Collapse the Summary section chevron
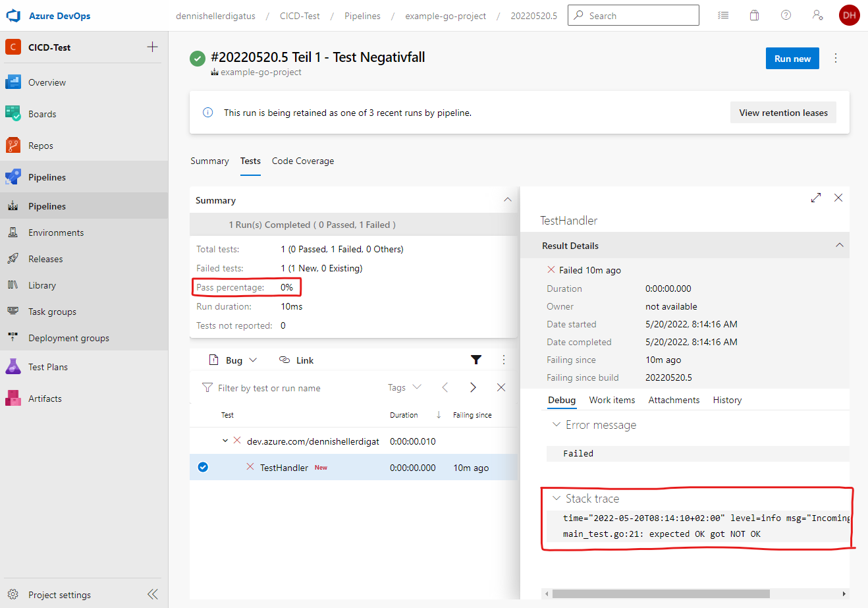 pos(507,200)
